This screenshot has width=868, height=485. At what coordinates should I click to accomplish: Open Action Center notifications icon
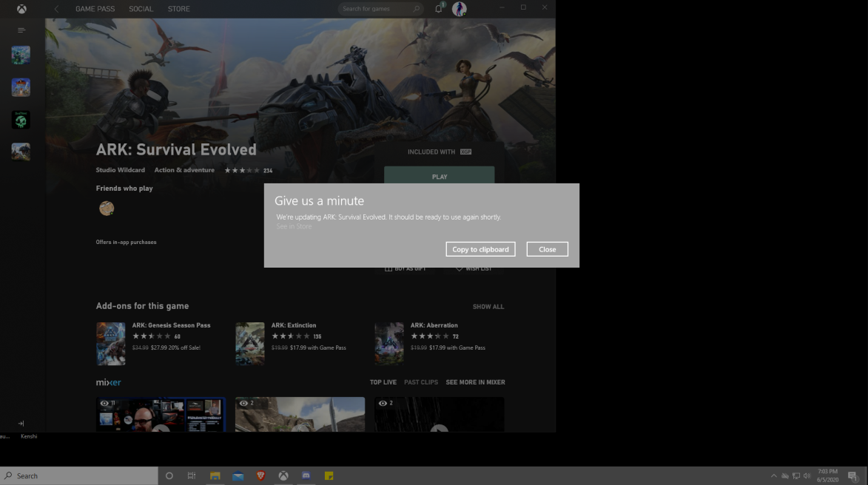pos(852,475)
